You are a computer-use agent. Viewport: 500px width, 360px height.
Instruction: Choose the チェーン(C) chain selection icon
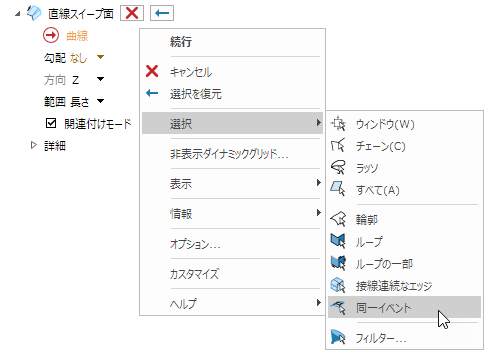tap(338, 146)
